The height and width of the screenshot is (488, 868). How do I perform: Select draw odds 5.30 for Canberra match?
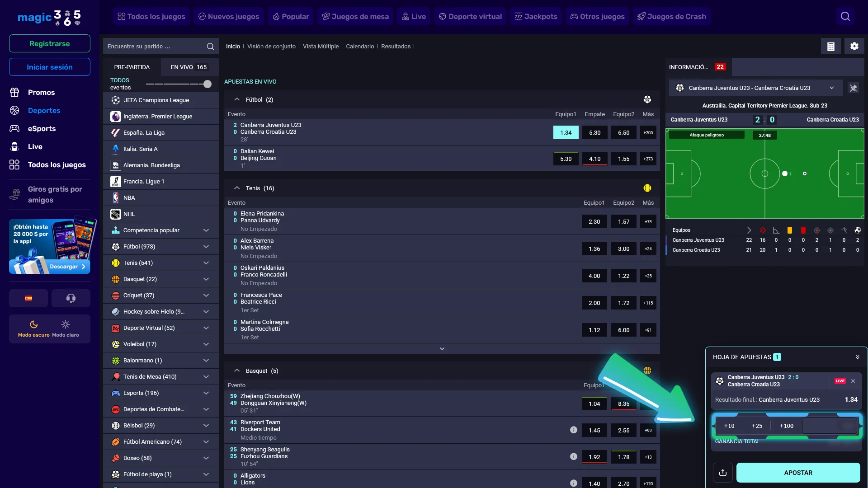[595, 132]
